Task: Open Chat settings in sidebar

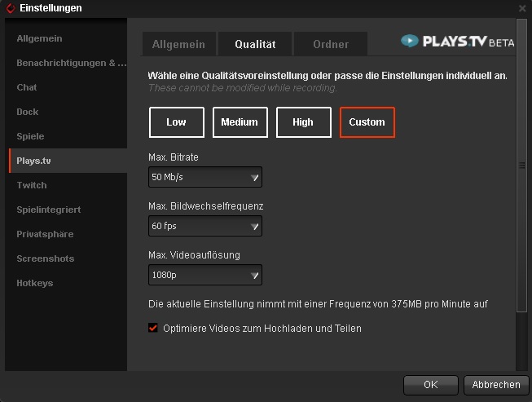Action: tap(68, 87)
